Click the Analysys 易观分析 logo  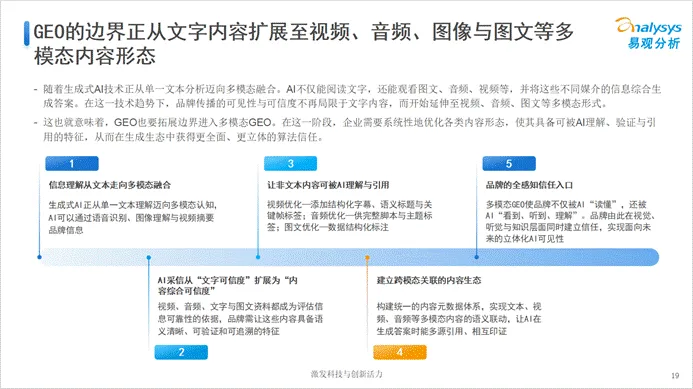tap(649, 33)
